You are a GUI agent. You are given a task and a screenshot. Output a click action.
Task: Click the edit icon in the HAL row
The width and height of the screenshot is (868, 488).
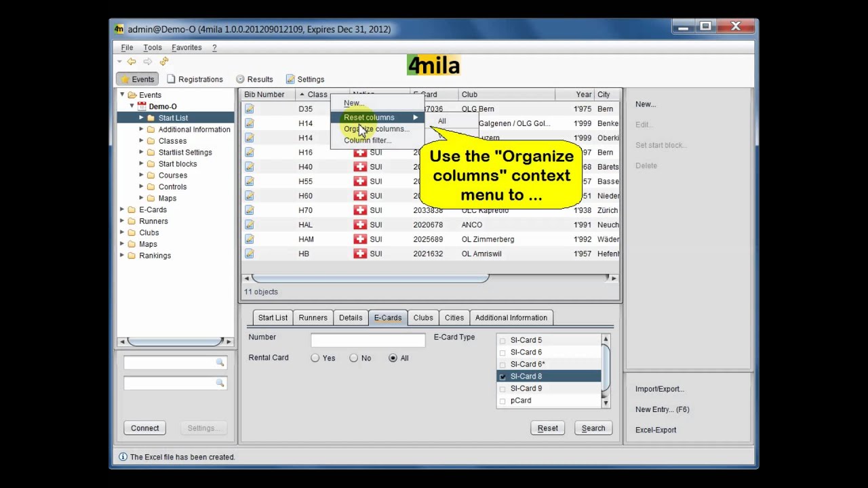point(250,225)
